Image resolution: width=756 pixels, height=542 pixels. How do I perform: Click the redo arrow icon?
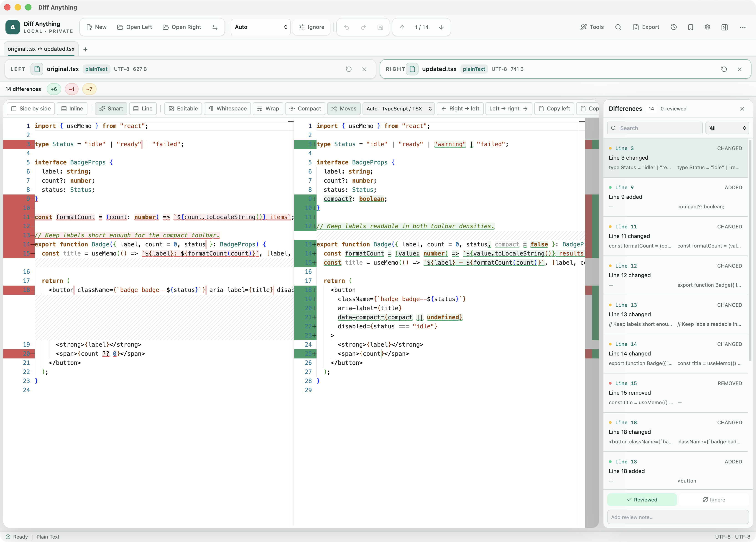point(363,27)
